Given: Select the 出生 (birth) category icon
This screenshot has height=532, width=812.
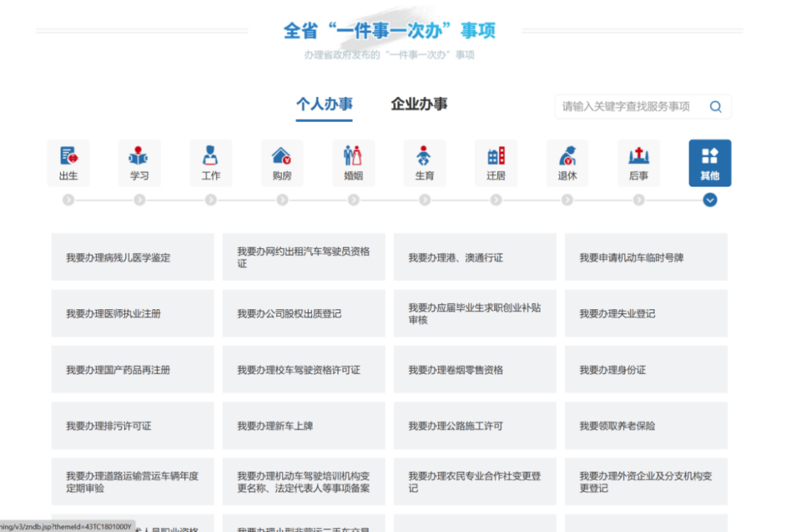Looking at the screenshot, I should pos(68,163).
